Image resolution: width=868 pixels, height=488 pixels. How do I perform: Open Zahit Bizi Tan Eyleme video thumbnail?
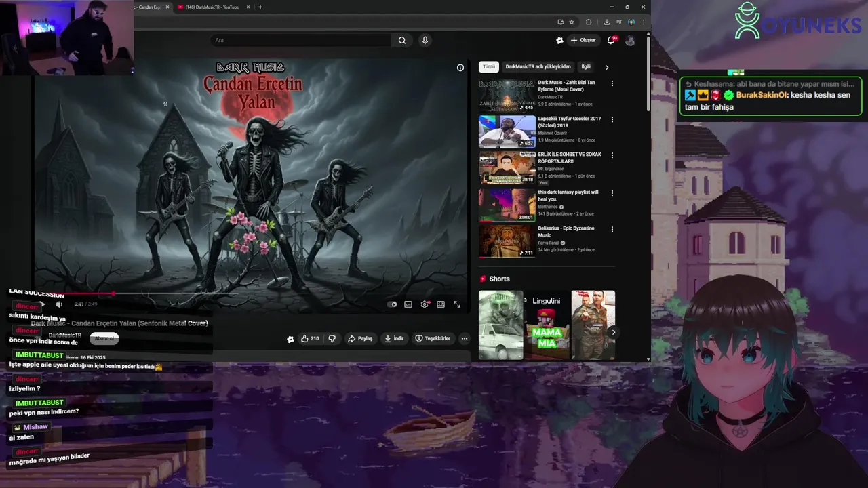507,96
